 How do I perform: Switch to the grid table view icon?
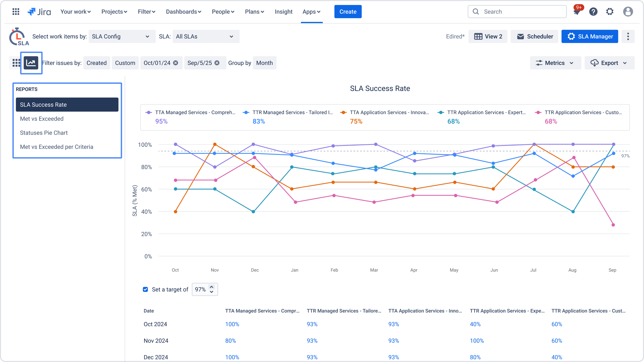[x=16, y=63]
